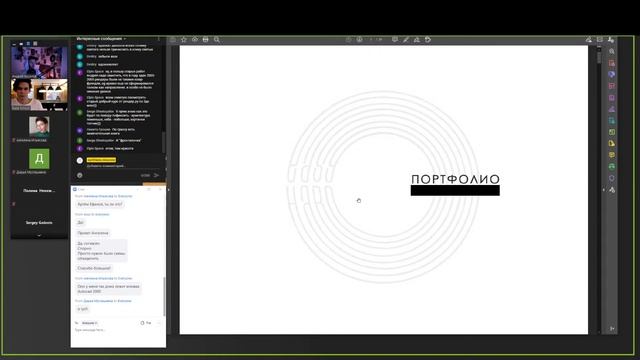Open the purple Edit PDF tool in right sidebar
The height and width of the screenshot is (360, 640).
(612, 75)
